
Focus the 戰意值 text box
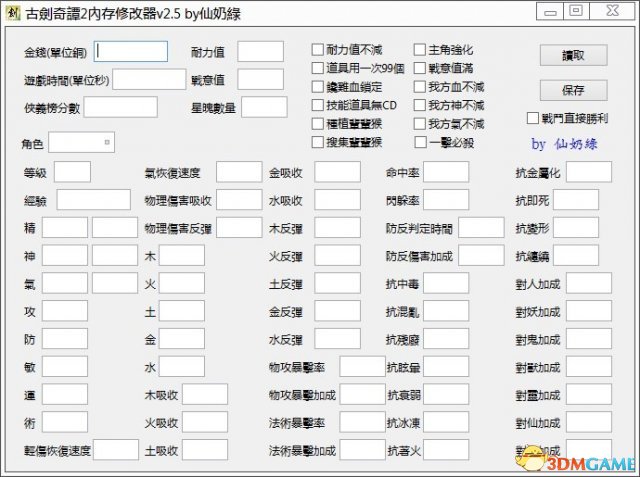(260, 79)
